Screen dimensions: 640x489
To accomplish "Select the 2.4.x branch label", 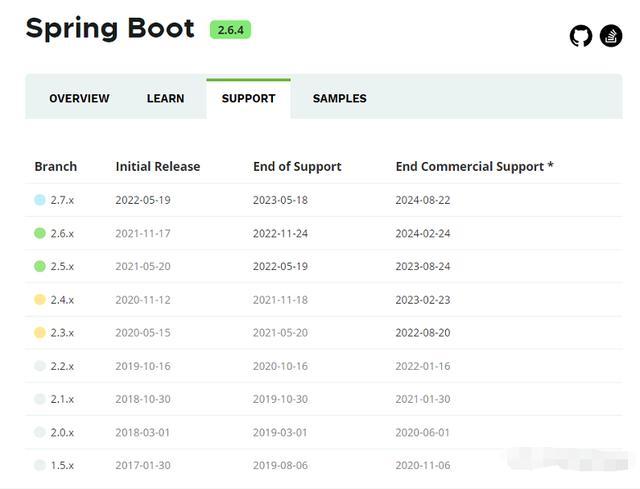I will tap(62, 300).
